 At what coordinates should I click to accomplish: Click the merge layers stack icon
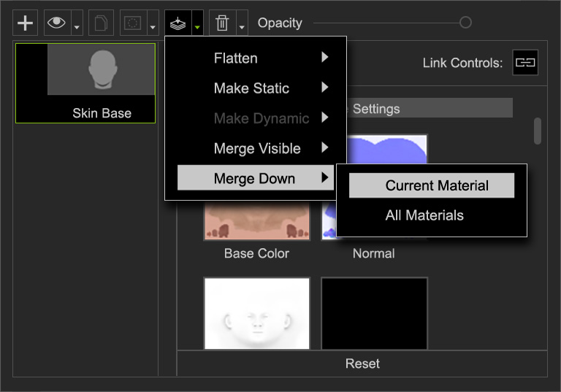coord(178,23)
